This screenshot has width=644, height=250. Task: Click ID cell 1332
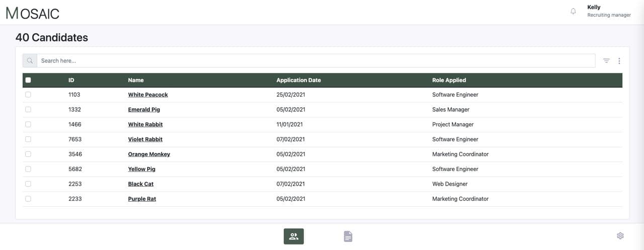(74, 110)
